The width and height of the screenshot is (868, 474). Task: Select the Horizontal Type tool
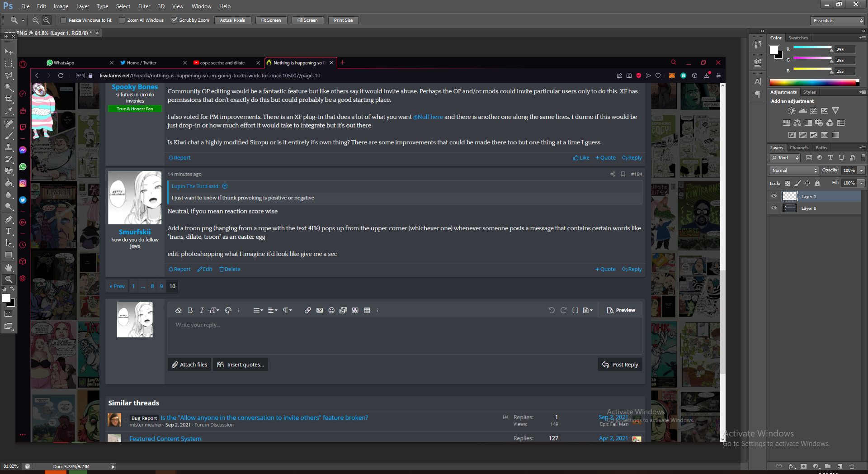(9, 231)
